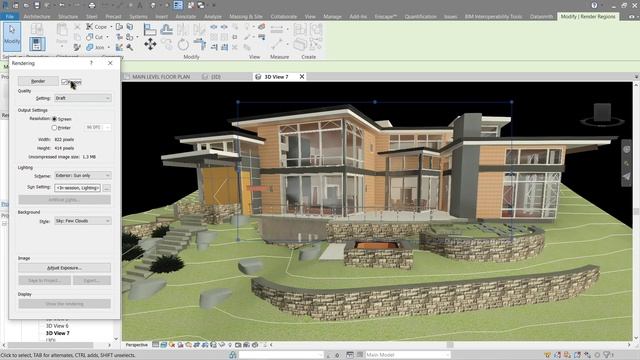Switch to the Massing & Site ribbon tab
Screen dimensions: 640x360
[246, 17]
